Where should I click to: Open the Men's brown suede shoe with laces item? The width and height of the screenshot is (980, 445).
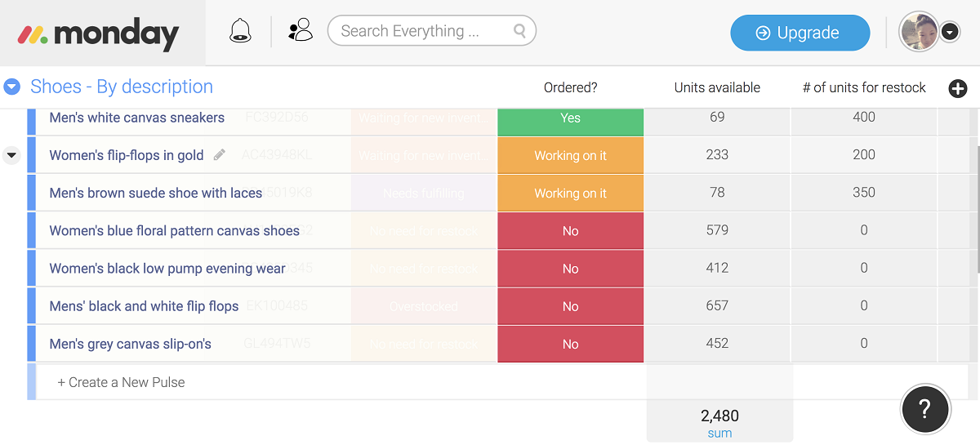155,194
